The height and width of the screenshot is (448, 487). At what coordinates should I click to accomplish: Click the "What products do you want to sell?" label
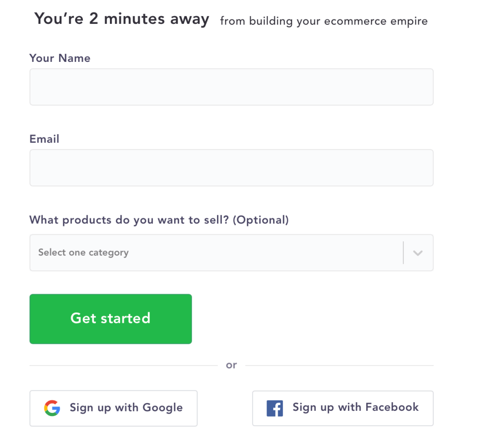pos(129,220)
